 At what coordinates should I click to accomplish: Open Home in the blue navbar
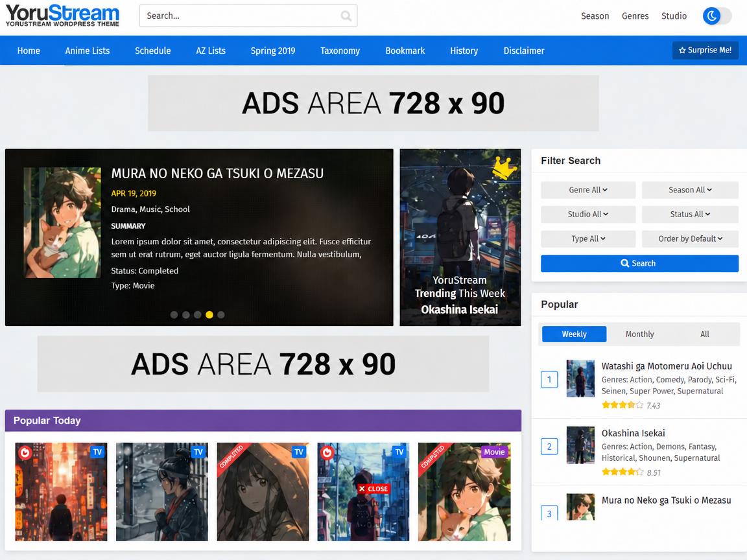pyautogui.click(x=29, y=51)
